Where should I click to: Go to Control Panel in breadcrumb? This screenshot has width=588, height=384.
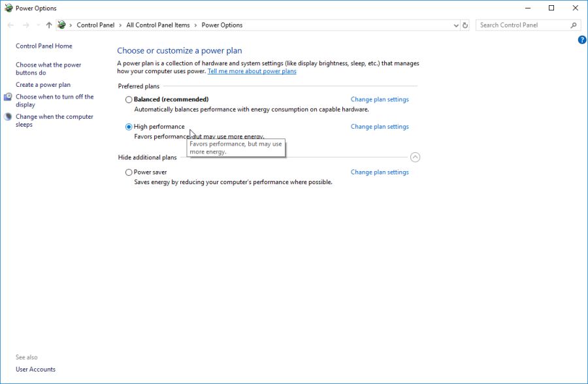coord(95,25)
